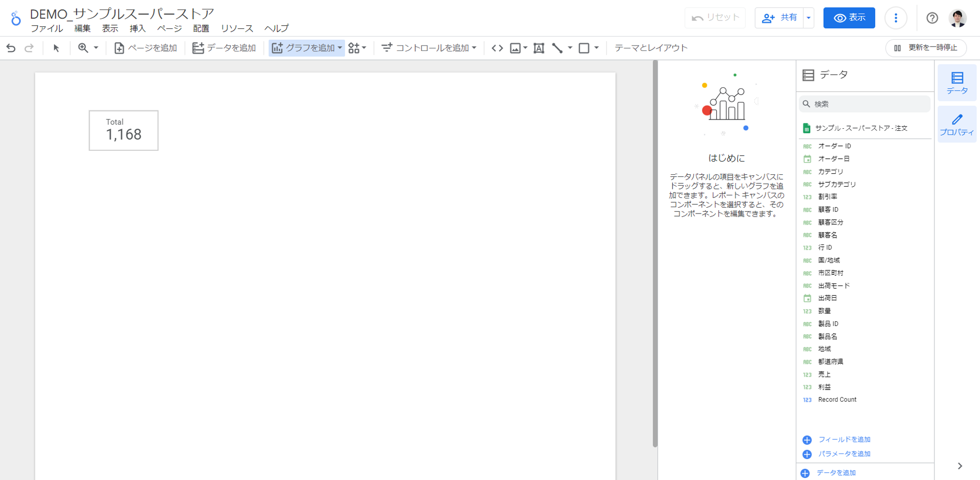Click the help question mark icon
The width and height of the screenshot is (980, 480).
pos(932,18)
